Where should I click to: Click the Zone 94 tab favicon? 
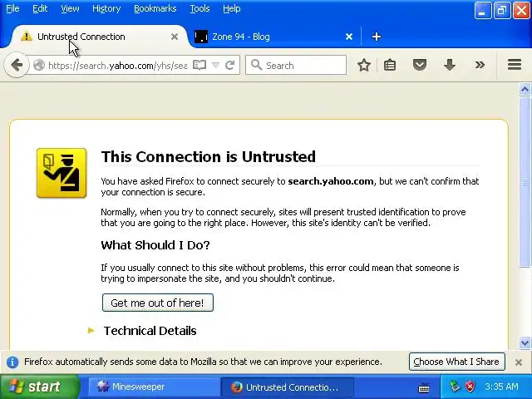pyautogui.click(x=201, y=37)
